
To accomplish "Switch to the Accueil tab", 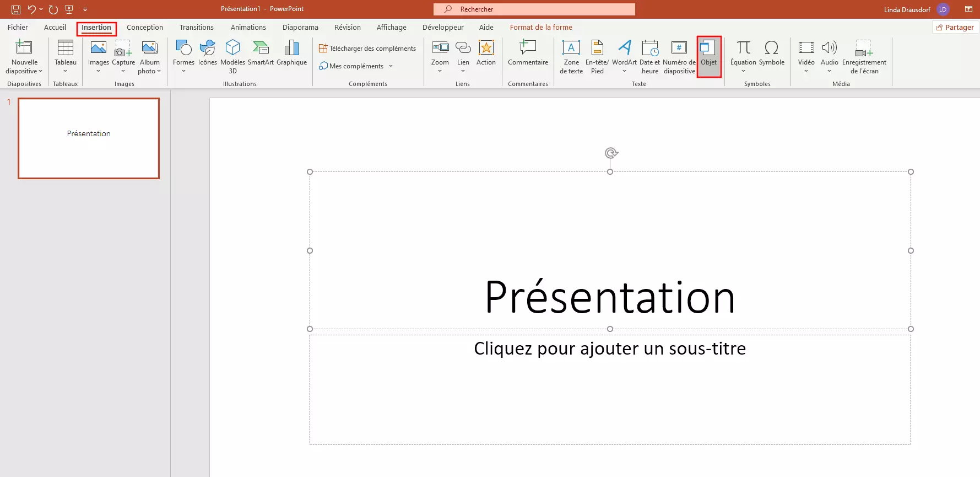I will coord(55,28).
